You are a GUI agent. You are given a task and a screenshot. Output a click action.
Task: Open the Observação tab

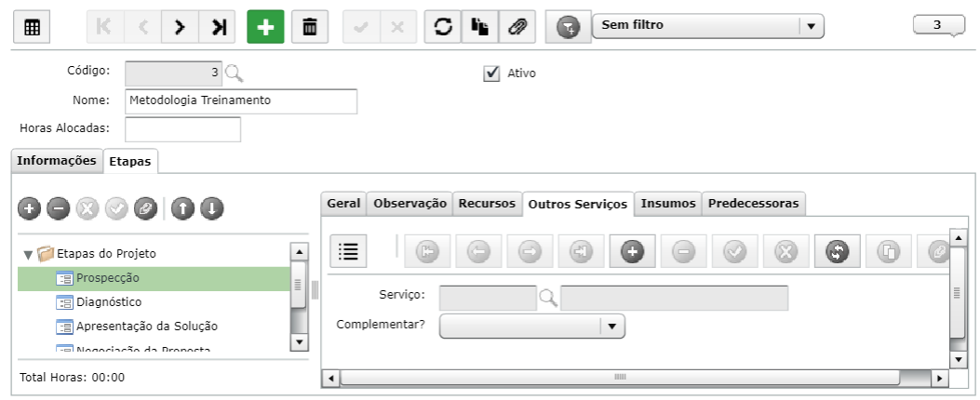(410, 203)
